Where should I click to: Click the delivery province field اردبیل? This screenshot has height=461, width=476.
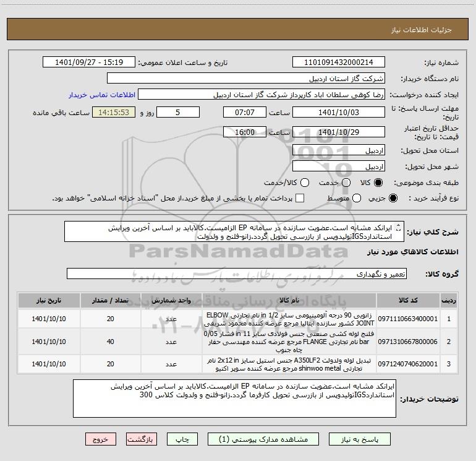coord(339,150)
